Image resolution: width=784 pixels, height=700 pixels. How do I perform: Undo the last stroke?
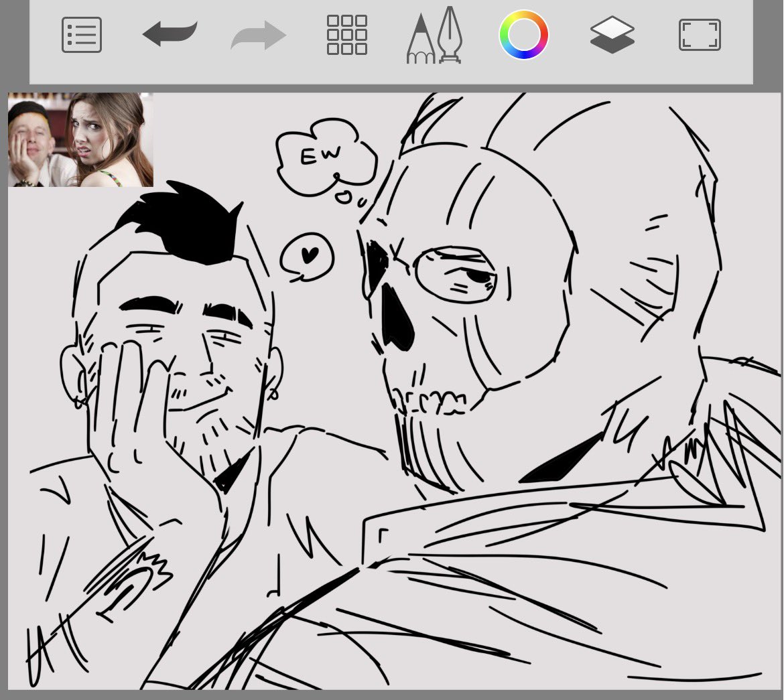coord(170,34)
